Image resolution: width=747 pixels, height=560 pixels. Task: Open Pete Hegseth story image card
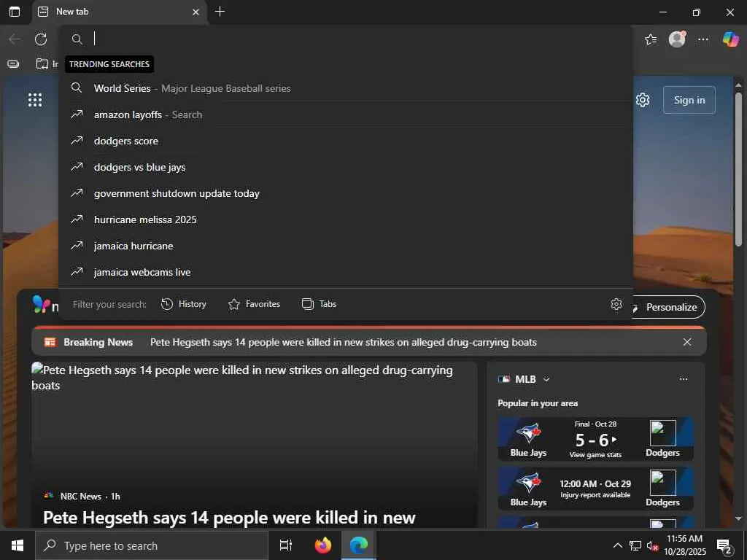(x=255, y=424)
